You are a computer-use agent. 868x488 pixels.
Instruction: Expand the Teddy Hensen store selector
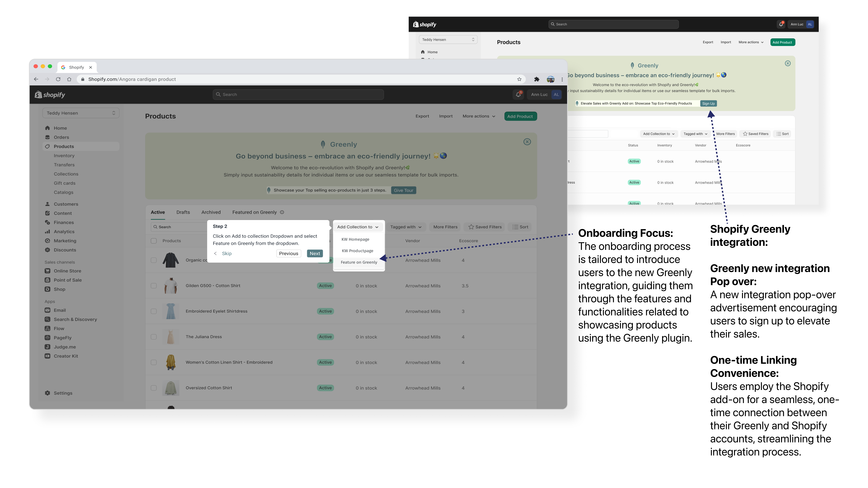tap(81, 113)
